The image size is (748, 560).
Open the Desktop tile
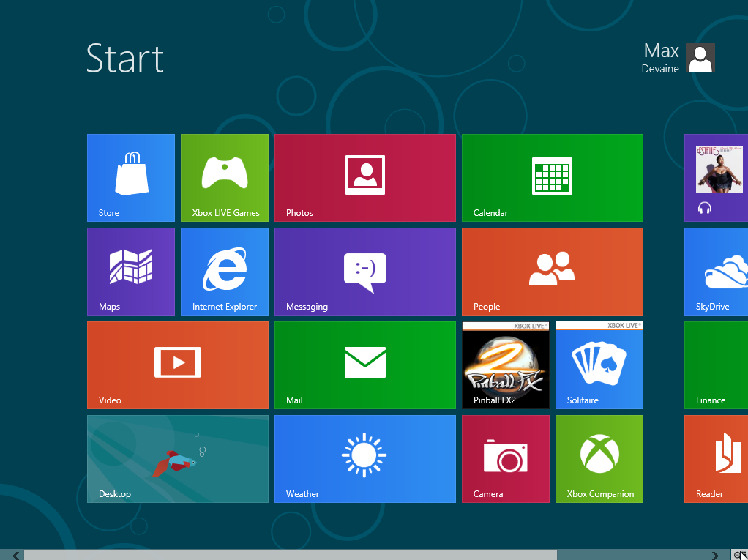pyautogui.click(x=177, y=459)
